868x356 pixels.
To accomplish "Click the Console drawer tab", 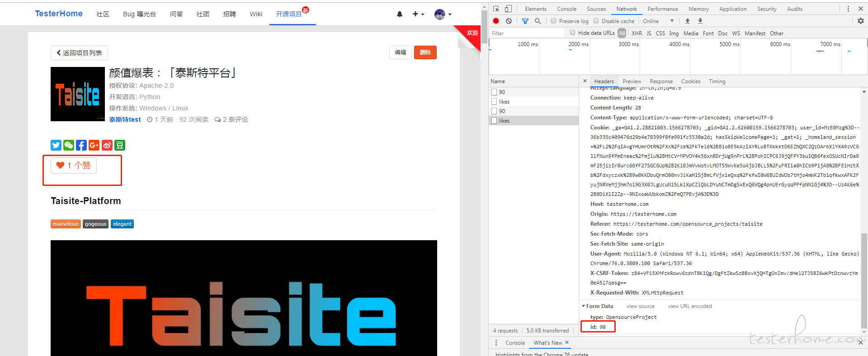I will [x=515, y=343].
